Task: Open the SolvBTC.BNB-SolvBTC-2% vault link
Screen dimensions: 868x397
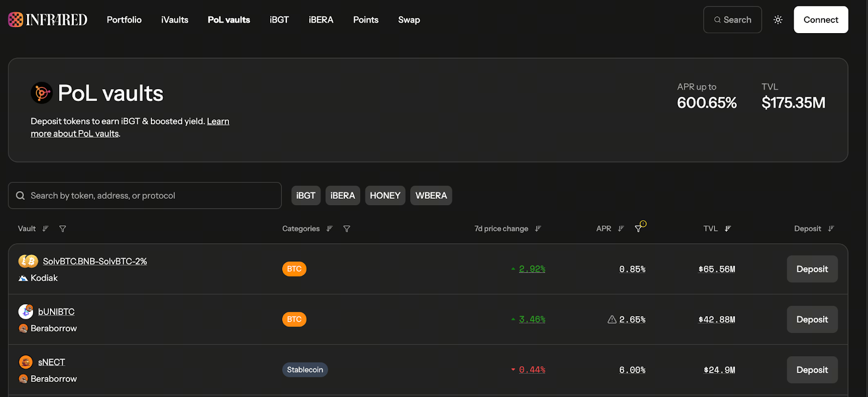Action: (x=95, y=261)
